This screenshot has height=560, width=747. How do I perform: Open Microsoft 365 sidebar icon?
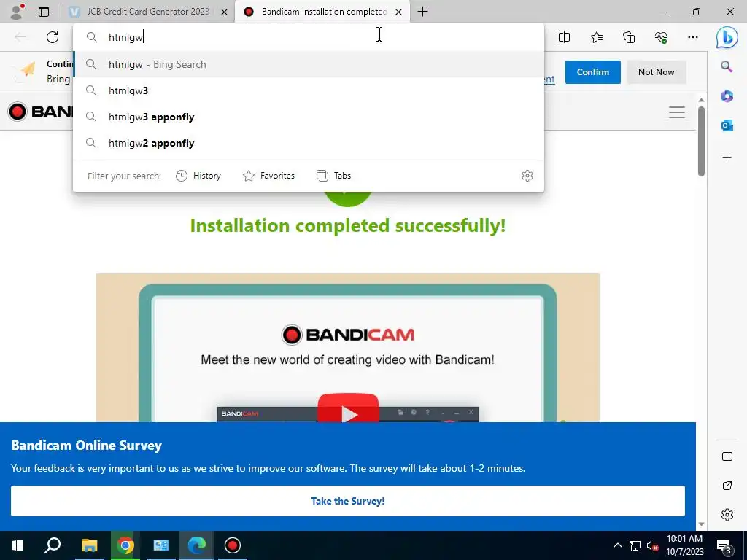[x=727, y=96]
